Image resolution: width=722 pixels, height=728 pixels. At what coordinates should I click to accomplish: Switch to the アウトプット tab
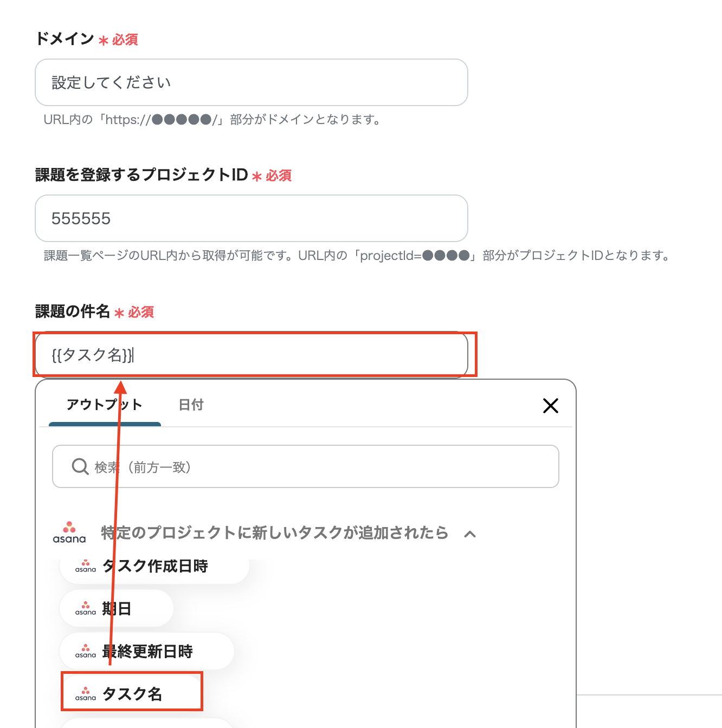point(105,405)
